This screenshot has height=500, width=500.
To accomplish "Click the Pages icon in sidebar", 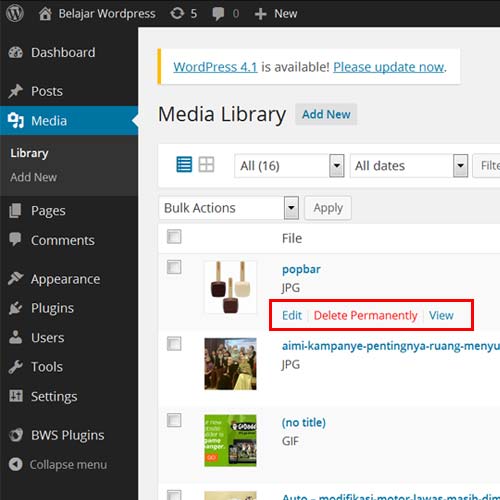I will pos(15,211).
